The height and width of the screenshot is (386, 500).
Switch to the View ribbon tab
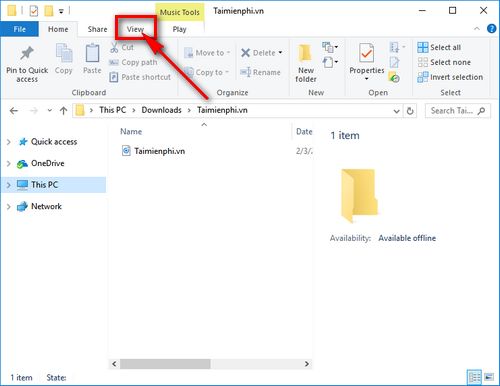pos(135,29)
